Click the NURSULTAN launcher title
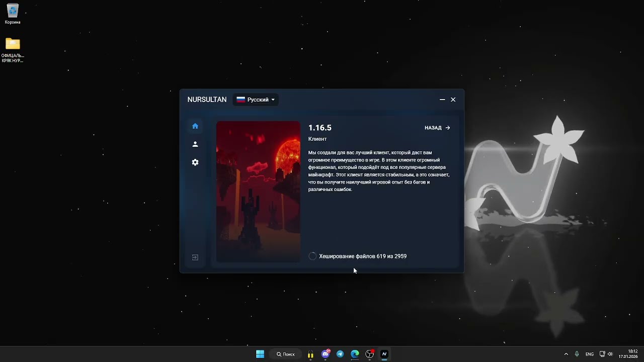The height and width of the screenshot is (362, 644). point(207,100)
